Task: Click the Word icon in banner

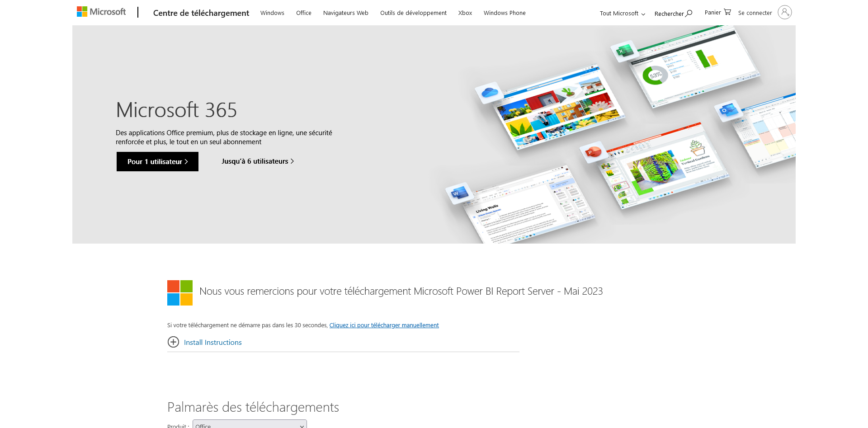Action: coord(460,193)
